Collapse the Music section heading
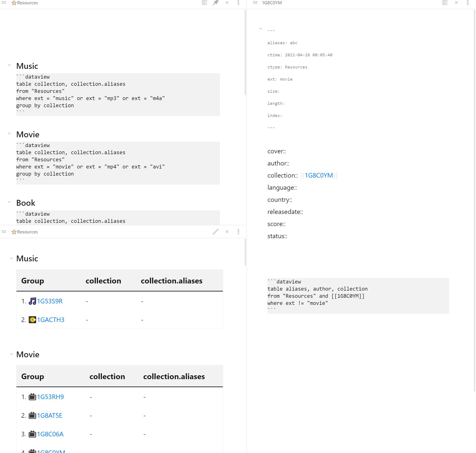The width and height of the screenshot is (476, 453). pyautogui.click(x=9, y=65)
